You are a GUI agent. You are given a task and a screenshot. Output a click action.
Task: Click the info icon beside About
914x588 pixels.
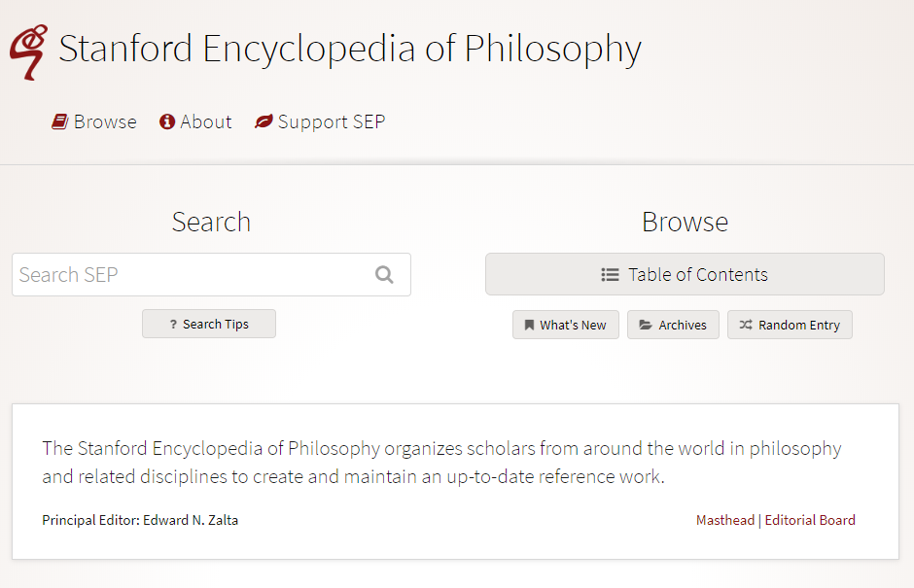point(167,121)
